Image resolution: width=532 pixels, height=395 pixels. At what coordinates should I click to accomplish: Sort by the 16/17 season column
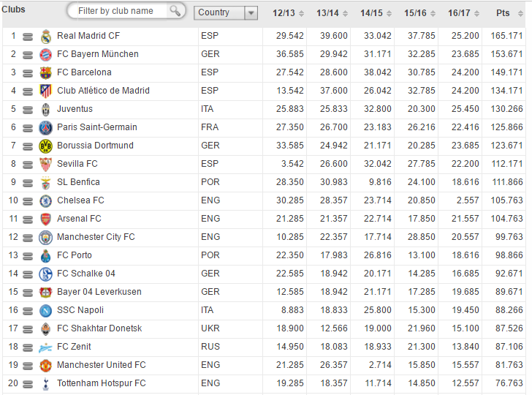[460, 13]
